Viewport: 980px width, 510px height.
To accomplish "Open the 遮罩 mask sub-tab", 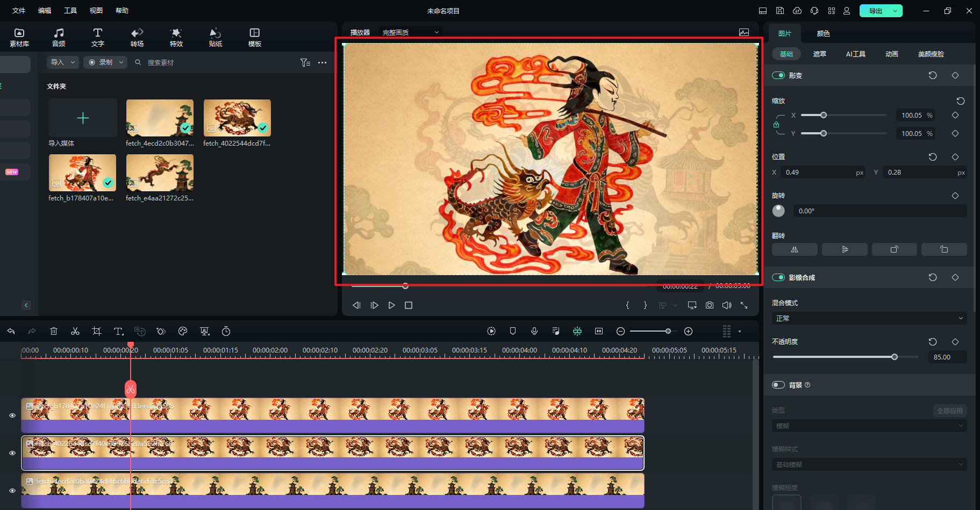I will coord(819,54).
